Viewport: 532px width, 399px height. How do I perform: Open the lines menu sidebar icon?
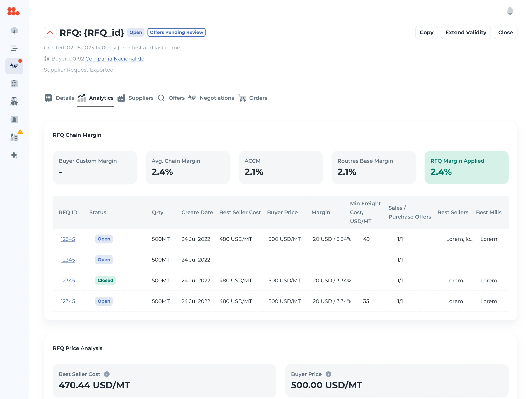pyautogui.click(x=14, y=48)
